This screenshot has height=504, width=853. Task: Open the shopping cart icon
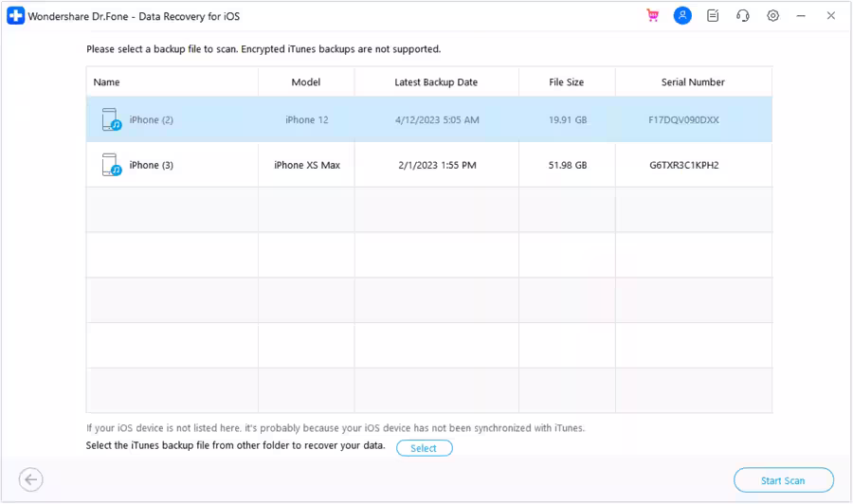click(x=652, y=16)
